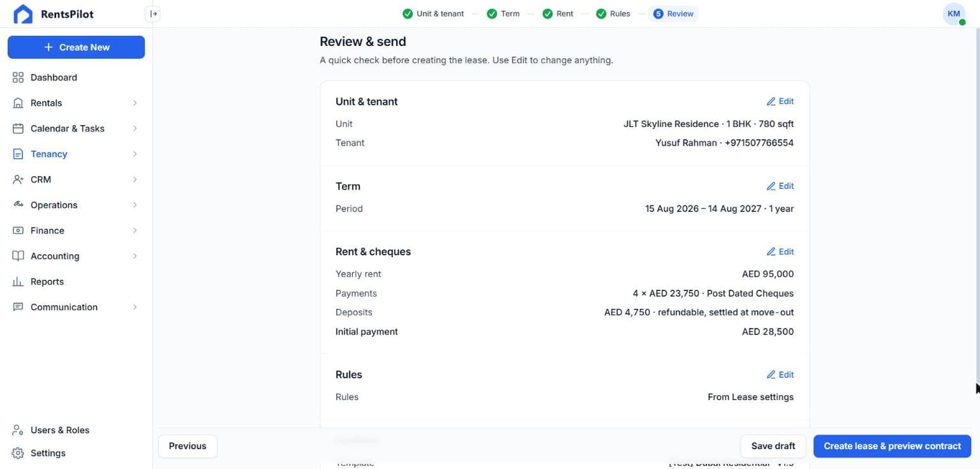
Task: Click the CRM person icon
Action: pyautogui.click(x=18, y=179)
